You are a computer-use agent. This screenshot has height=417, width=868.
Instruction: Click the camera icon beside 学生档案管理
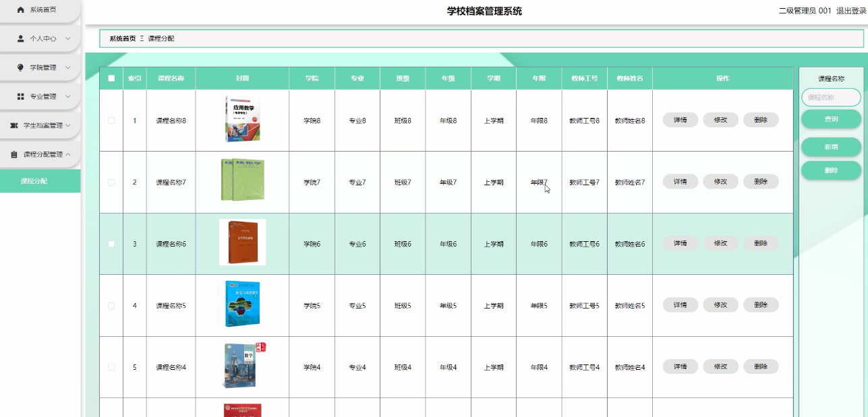[13, 126]
